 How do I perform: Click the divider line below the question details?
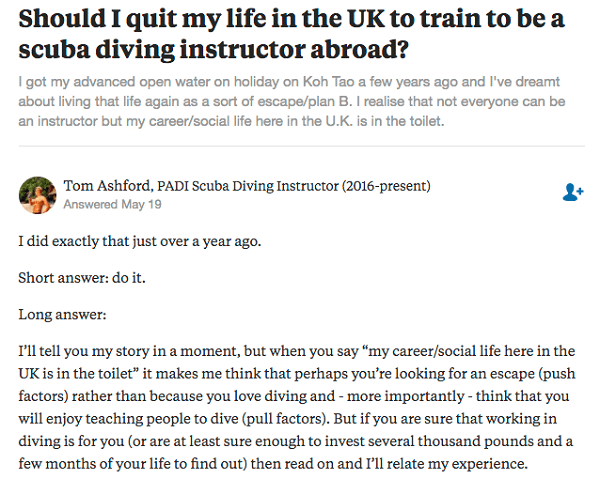302,146
